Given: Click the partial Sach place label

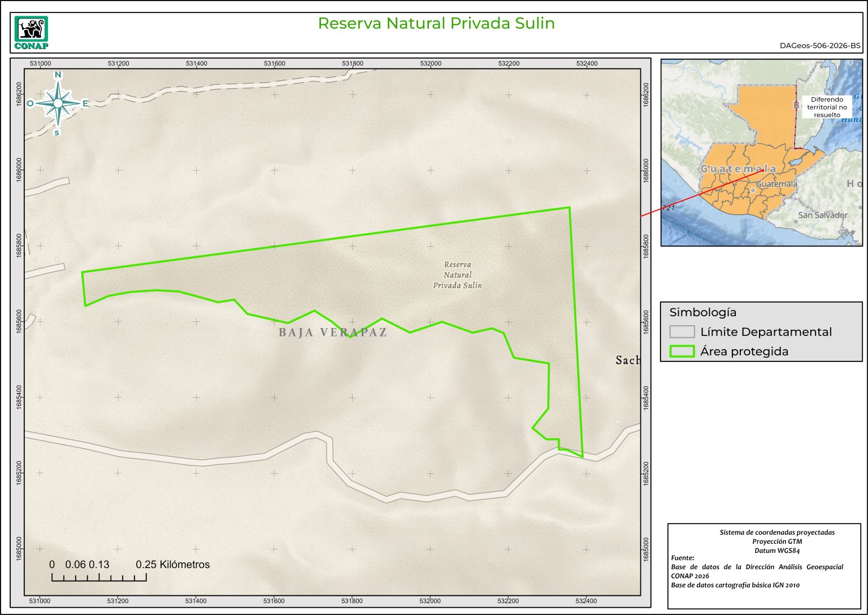Looking at the screenshot, I should [x=627, y=360].
